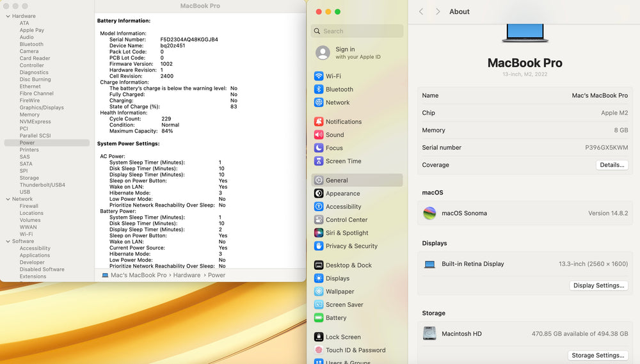The image size is (640, 364).
Task: Collapse the Network tree section
Action: coord(8,199)
